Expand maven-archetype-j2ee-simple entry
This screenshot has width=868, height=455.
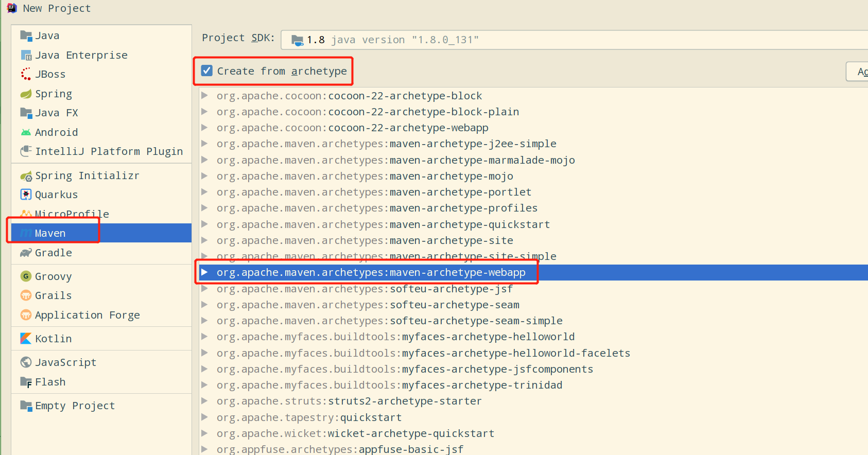[204, 143]
